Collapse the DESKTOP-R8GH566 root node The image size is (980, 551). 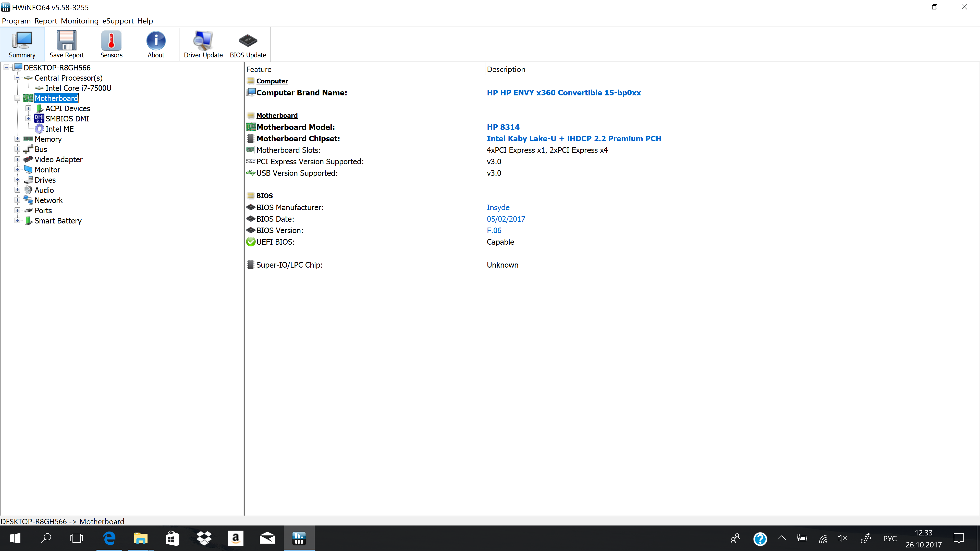click(6, 68)
